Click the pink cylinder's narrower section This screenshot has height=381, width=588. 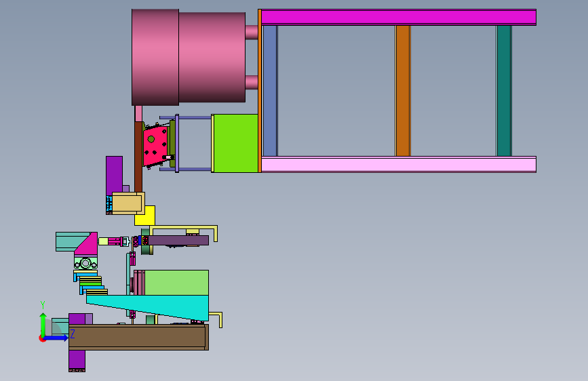[x=212, y=58]
